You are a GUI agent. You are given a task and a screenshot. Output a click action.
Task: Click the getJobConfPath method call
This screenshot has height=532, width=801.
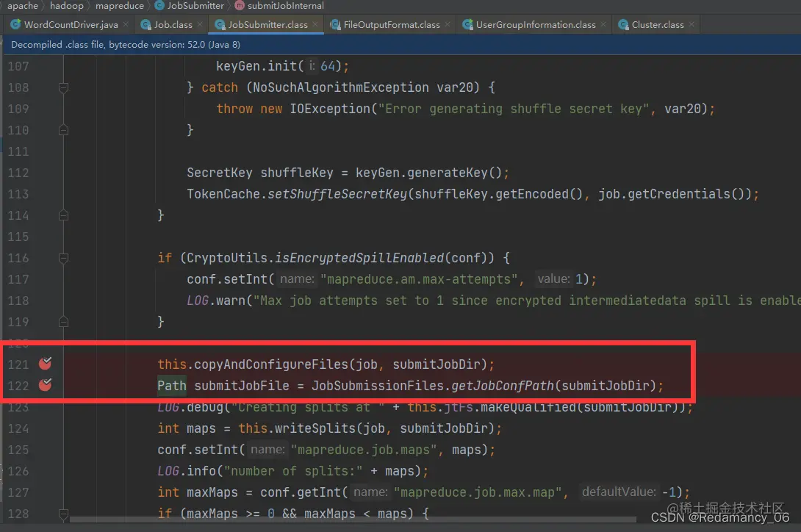tap(503, 386)
